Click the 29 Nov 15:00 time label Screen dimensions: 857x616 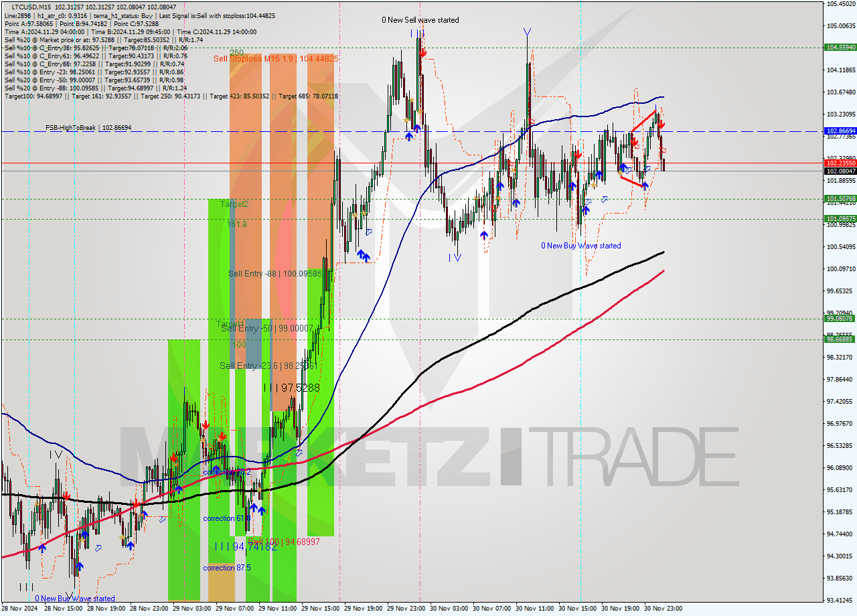[321, 609]
